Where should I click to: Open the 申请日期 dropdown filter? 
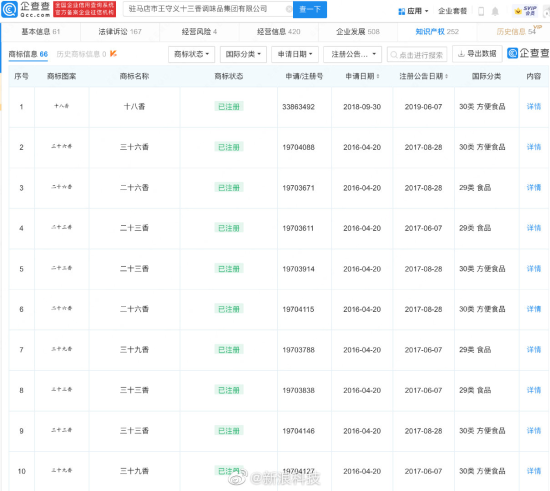(x=295, y=54)
